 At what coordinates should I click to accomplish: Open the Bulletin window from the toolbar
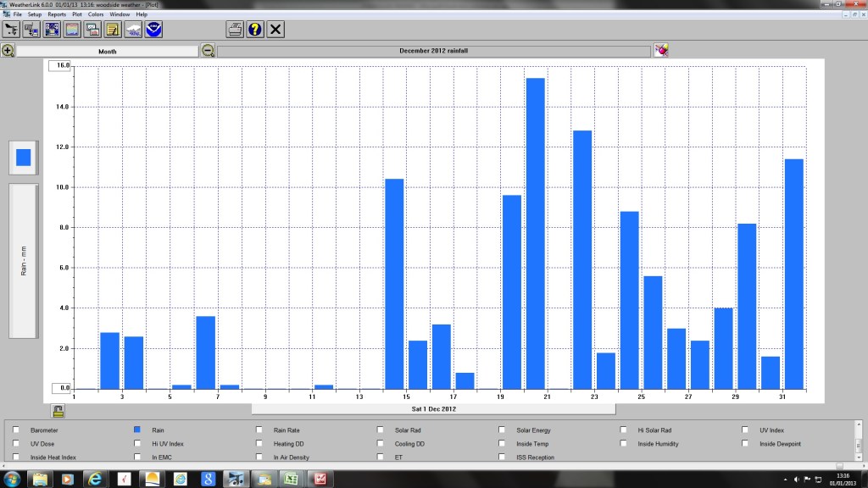coord(10,30)
